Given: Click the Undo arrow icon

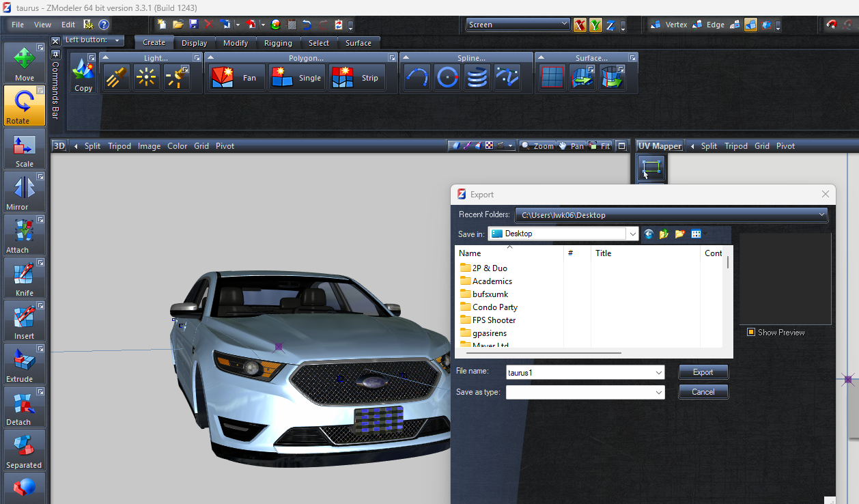Looking at the screenshot, I should click(x=307, y=24).
